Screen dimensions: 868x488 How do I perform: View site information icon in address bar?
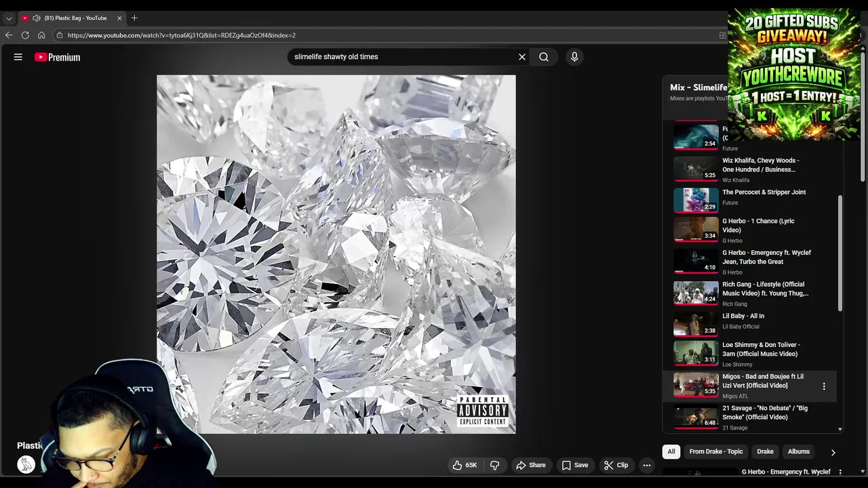pyautogui.click(x=60, y=35)
